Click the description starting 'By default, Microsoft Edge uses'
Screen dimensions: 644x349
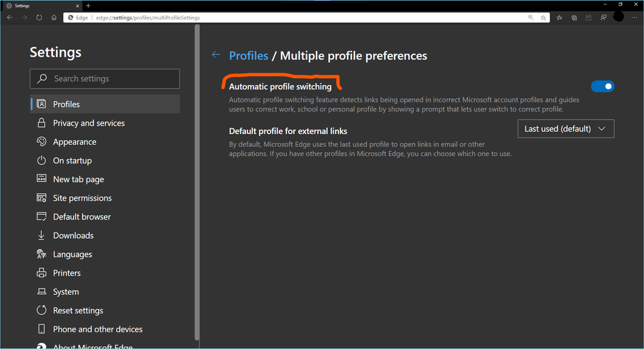[x=371, y=149]
